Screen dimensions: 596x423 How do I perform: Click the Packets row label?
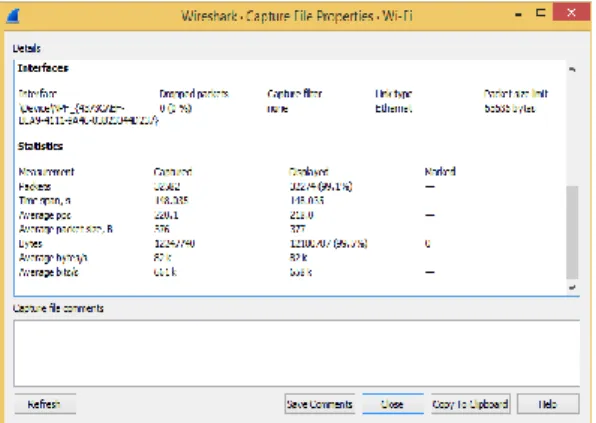click(x=35, y=187)
